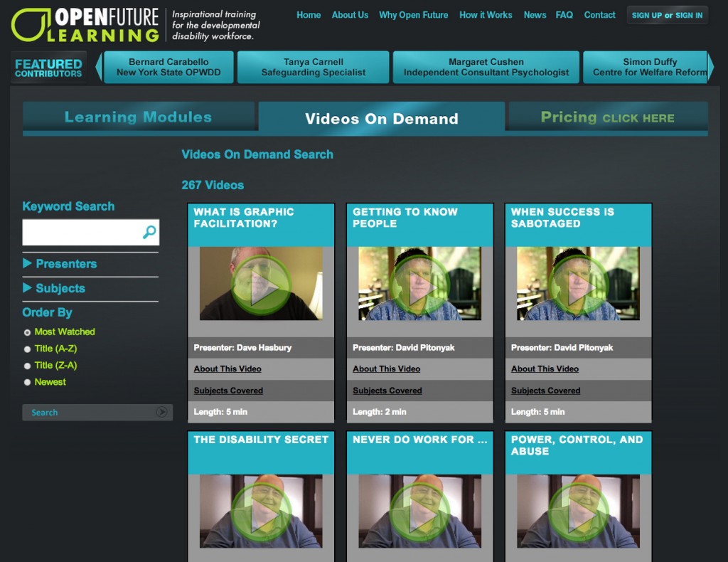
Task: Click Presenter: Dave Hasbury text
Action: (x=242, y=347)
